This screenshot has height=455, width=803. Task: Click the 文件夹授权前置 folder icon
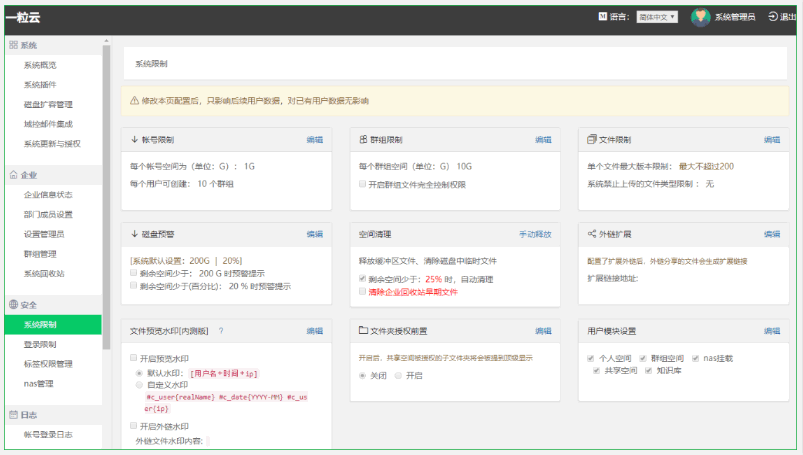point(363,330)
